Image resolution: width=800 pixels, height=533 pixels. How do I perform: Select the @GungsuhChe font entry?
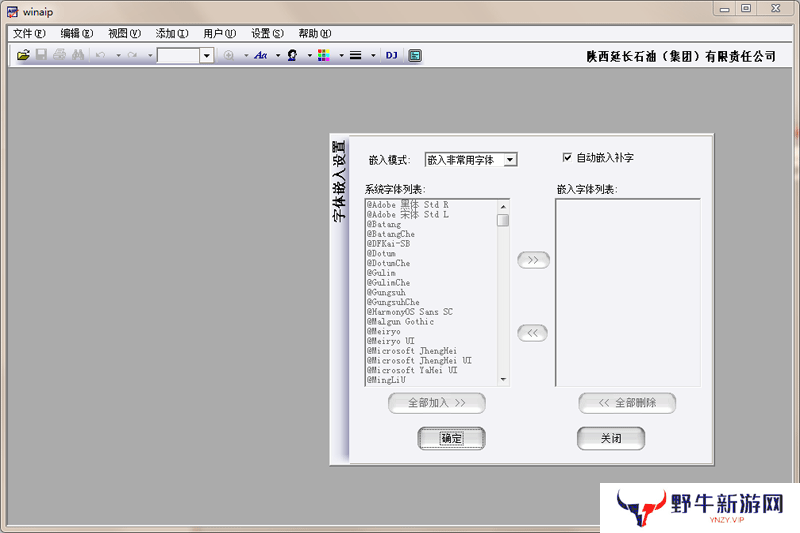coord(393,302)
